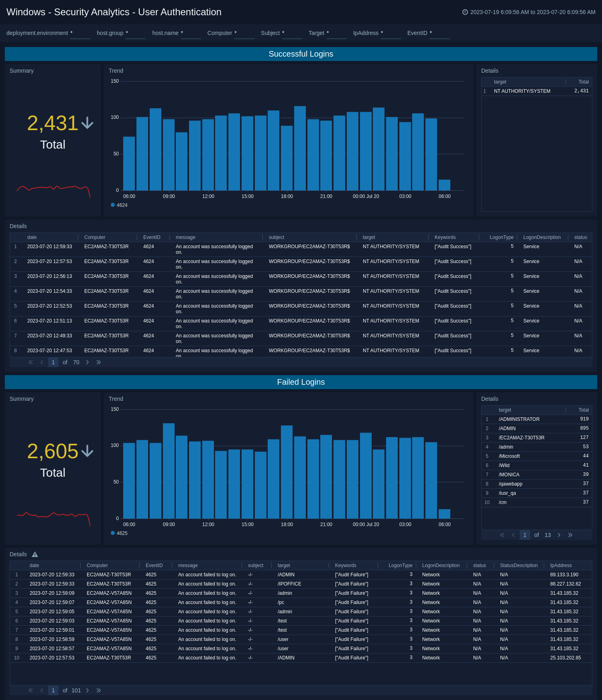Sort successful logins table by LogonType column

pos(502,237)
